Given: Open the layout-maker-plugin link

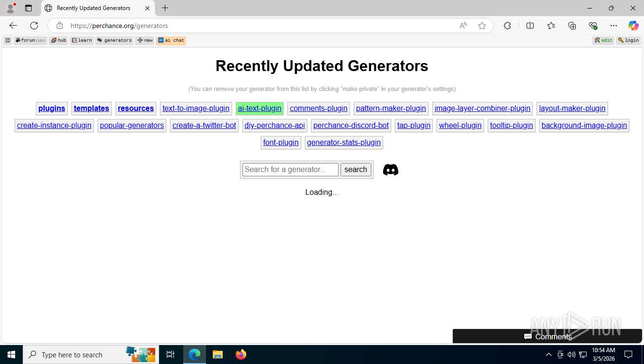Looking at the screenshot, I should tap(572, 109).
